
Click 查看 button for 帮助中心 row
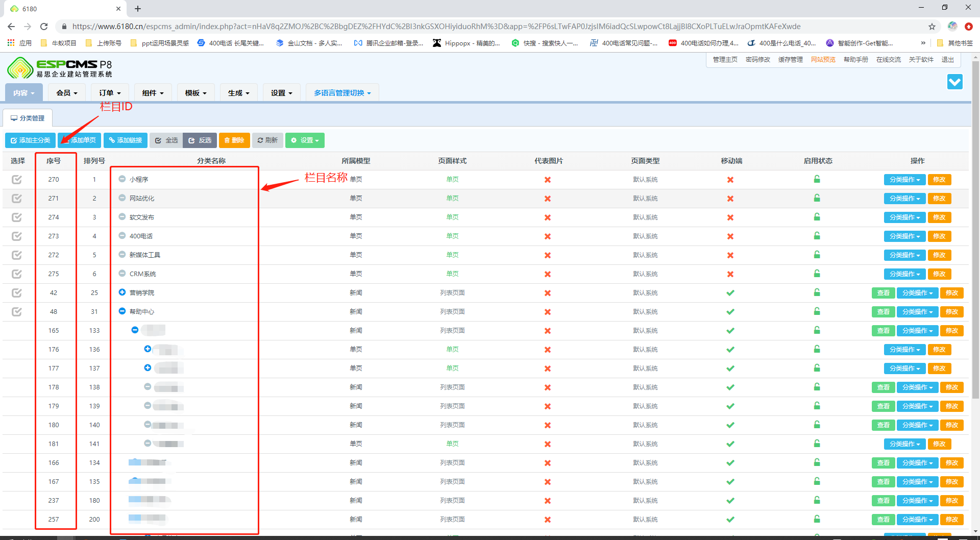pos(883,312)
